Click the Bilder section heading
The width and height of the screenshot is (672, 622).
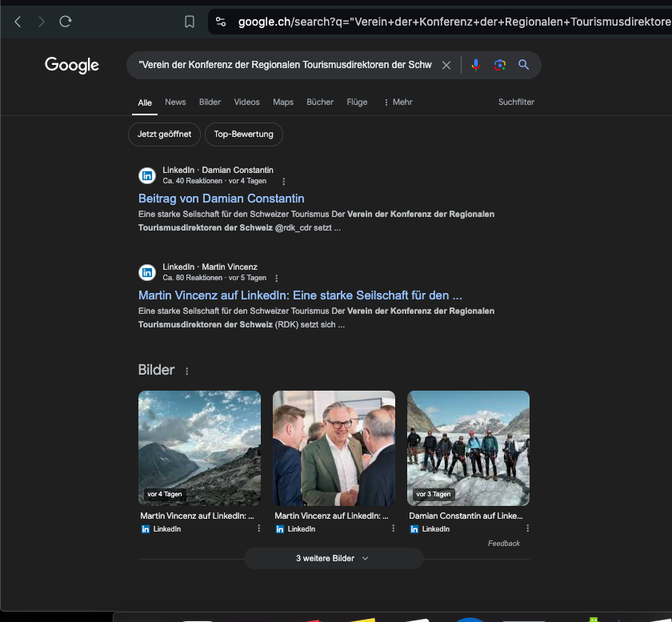157,370
